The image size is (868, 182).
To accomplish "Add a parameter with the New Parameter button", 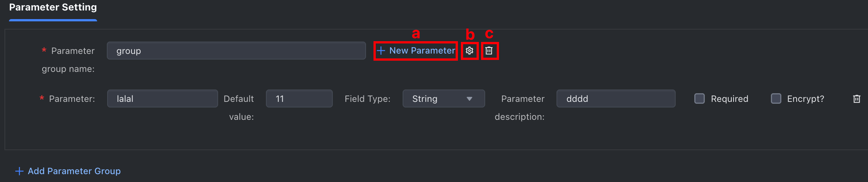I will pos(416,51).
